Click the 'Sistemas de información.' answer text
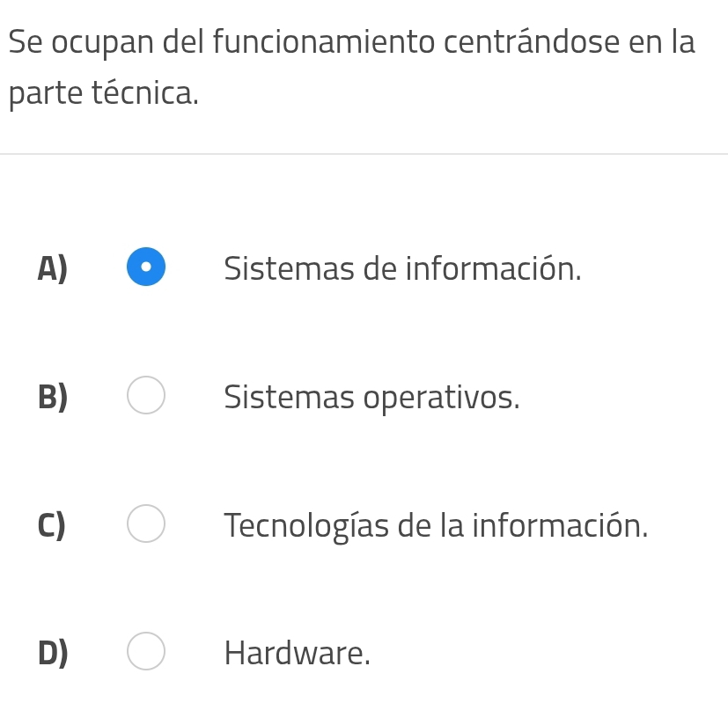Image resolution: width=728 pixels, height=703 pixels. (402, 268)
